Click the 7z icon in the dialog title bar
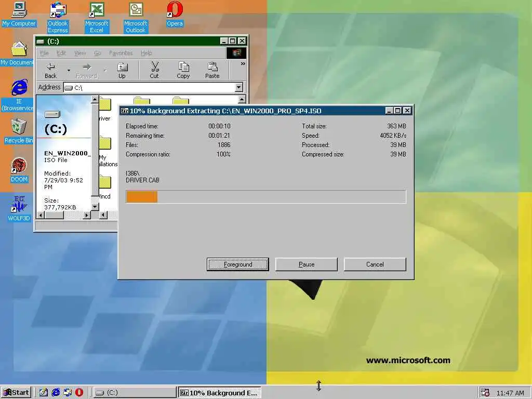Screen dimensions: 532x399 coord(125,111)
